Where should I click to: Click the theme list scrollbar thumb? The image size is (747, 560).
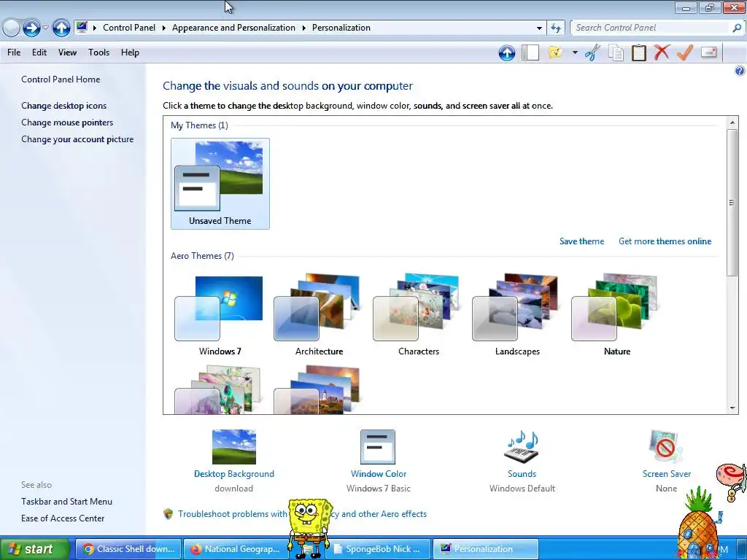click(732, 202)
